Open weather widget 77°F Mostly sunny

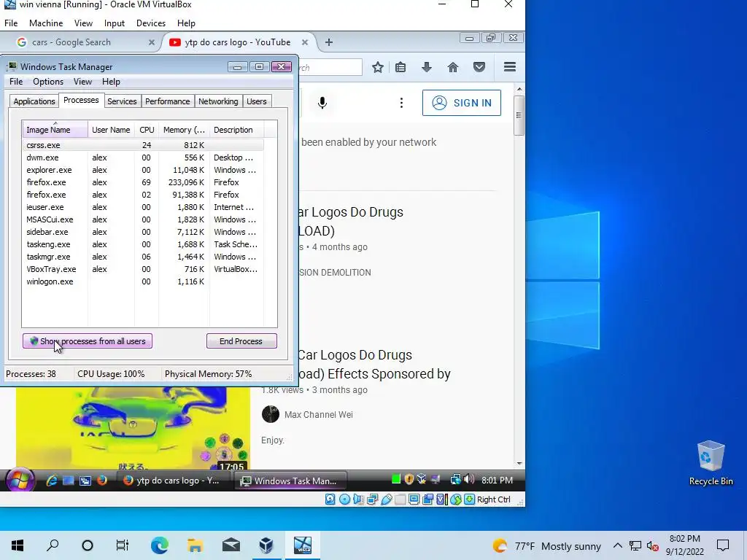point(547,545)
